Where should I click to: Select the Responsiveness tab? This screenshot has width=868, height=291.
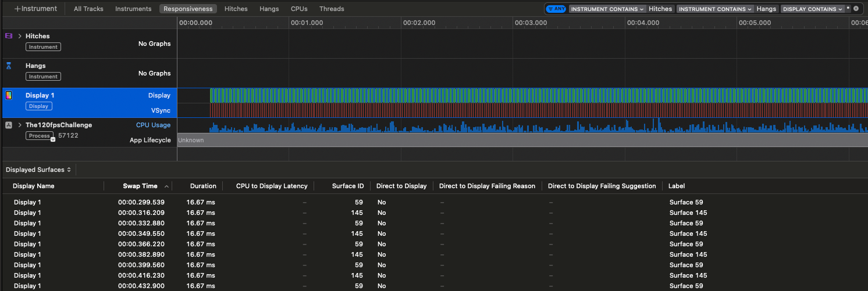point(188,9)
